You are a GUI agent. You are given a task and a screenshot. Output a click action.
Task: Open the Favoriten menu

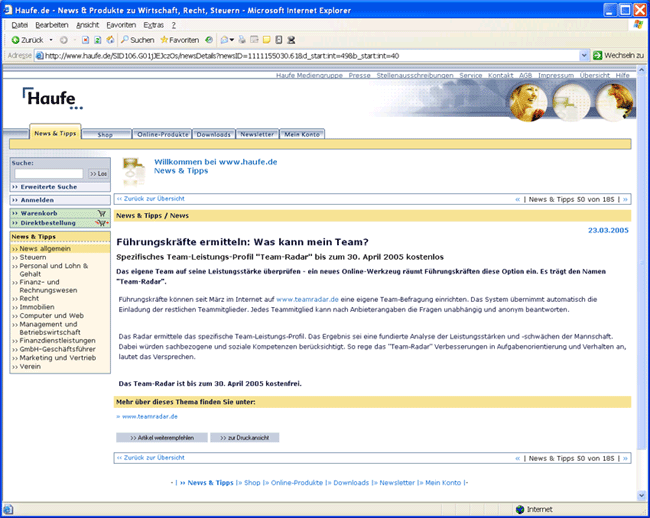(x=121, y=25)
